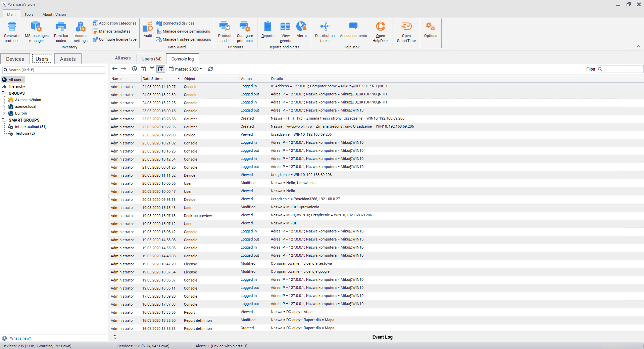The width and height of the screenshot is (644, 349).
Task: Click the What's new? link
Action: click(20, 338)
